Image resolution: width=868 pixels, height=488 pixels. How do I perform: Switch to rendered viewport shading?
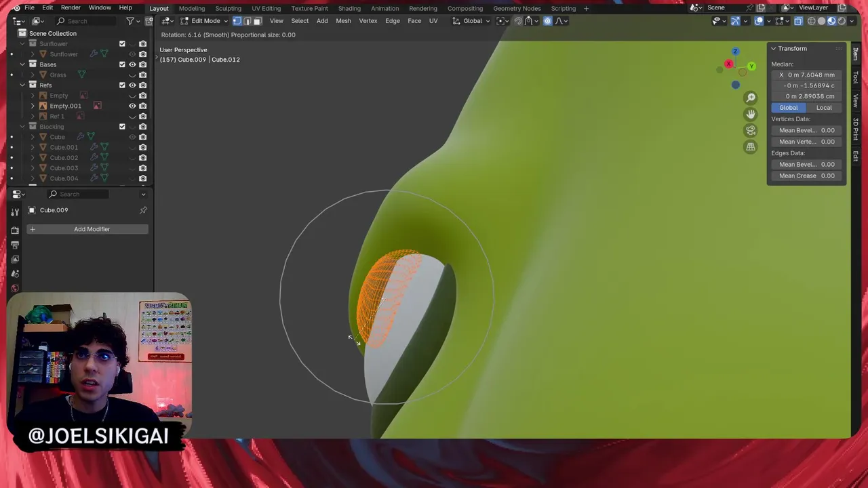click(842, 21)
